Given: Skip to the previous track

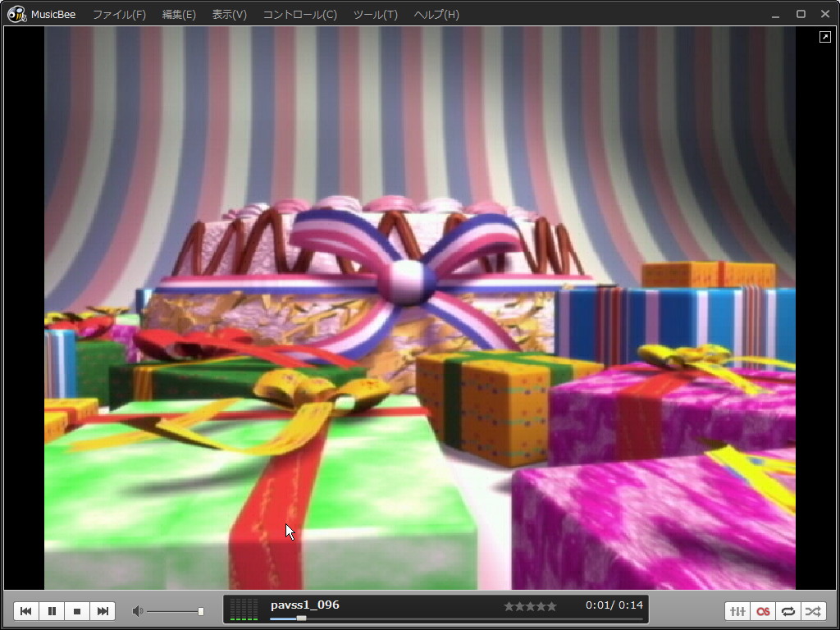Looking at the screenshot, I should (26, 611).
